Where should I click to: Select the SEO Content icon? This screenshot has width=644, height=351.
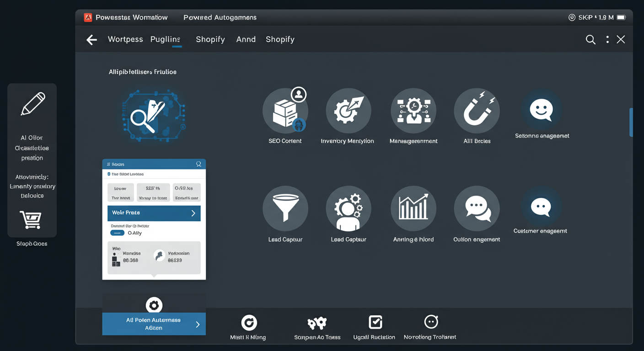point(285,111)
